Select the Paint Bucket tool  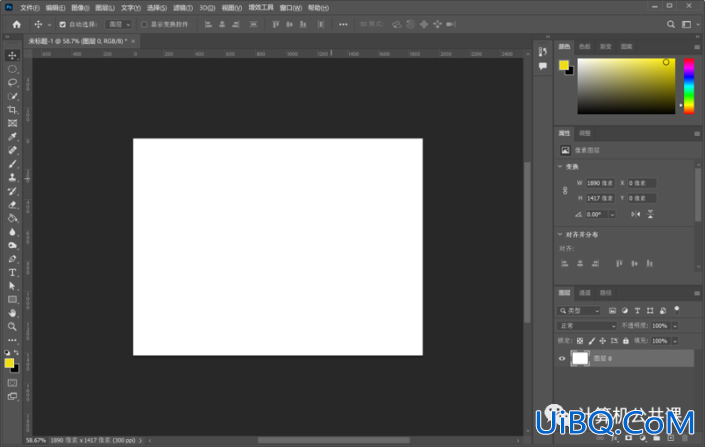12,218
